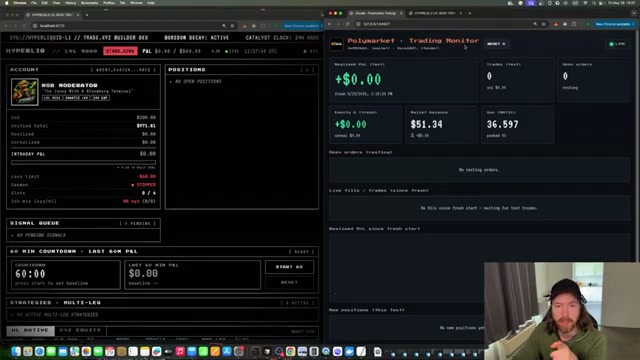Click the purple status icon in menu bar

531,3
